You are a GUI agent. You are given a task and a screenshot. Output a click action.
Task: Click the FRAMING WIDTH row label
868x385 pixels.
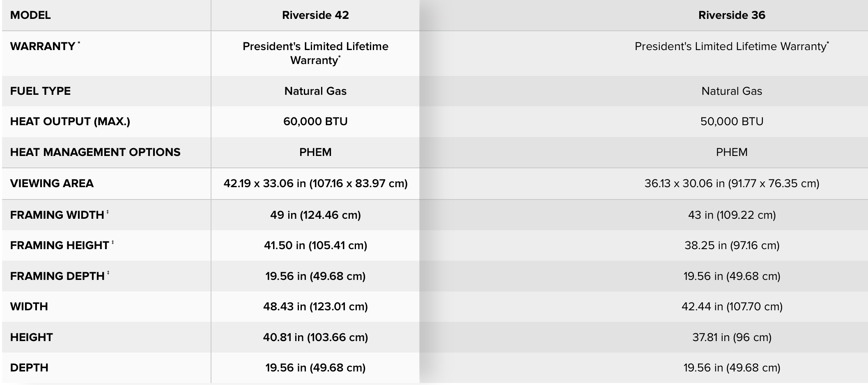[57, 215]
